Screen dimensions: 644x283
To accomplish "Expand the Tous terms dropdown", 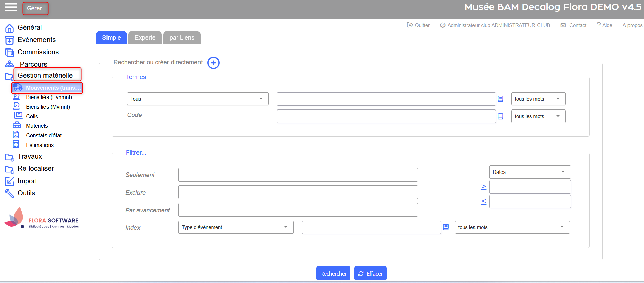I will click(x=197, y=99).
